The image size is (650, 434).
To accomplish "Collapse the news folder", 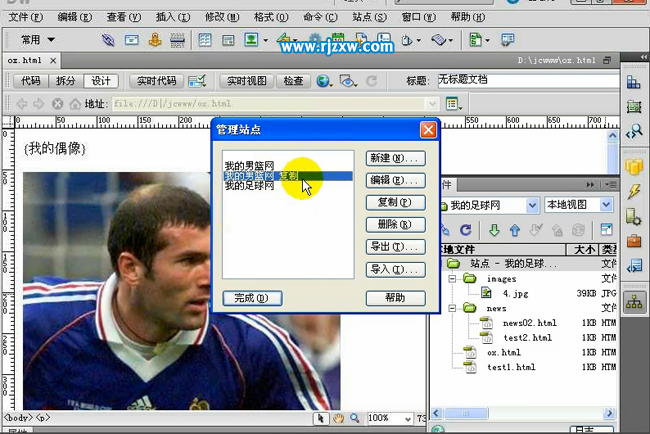I will 452,308.
